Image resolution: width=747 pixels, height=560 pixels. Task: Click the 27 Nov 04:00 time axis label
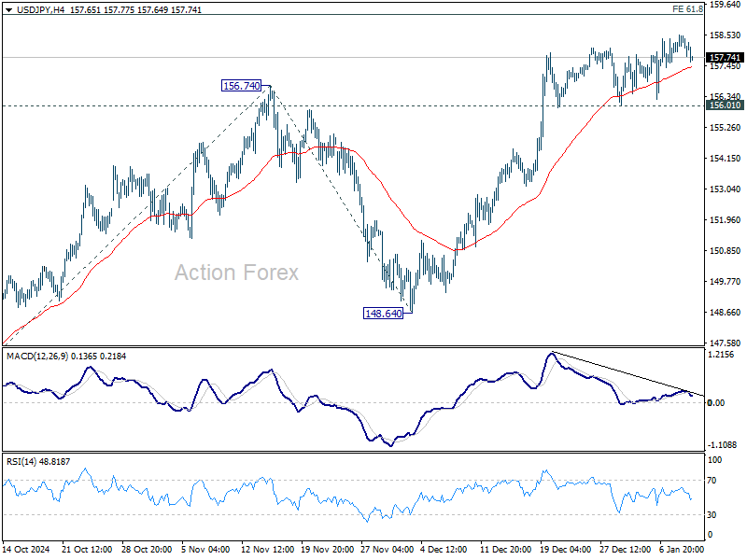387,549
